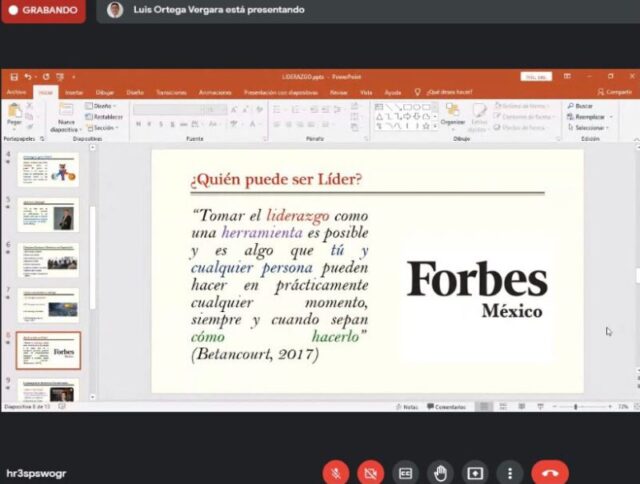Toggle closed captions in Meet

coord(405,473)
